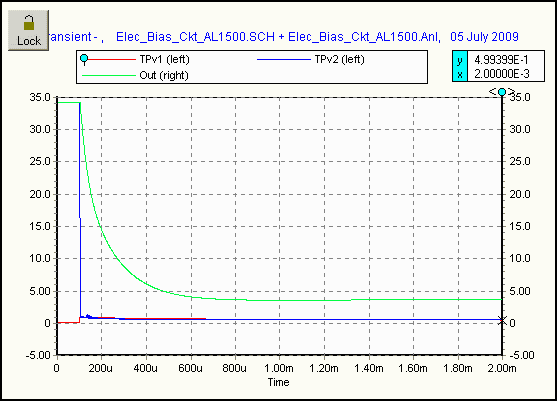Click the 15.0 label on the left axis

point(40,226)
